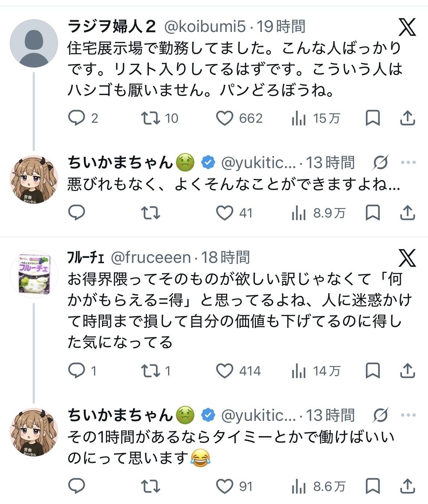Viewport: 428px width, 504px height.
Task: Bookmark the ラジヲ婦人２ post
Action: coord(372,118)
